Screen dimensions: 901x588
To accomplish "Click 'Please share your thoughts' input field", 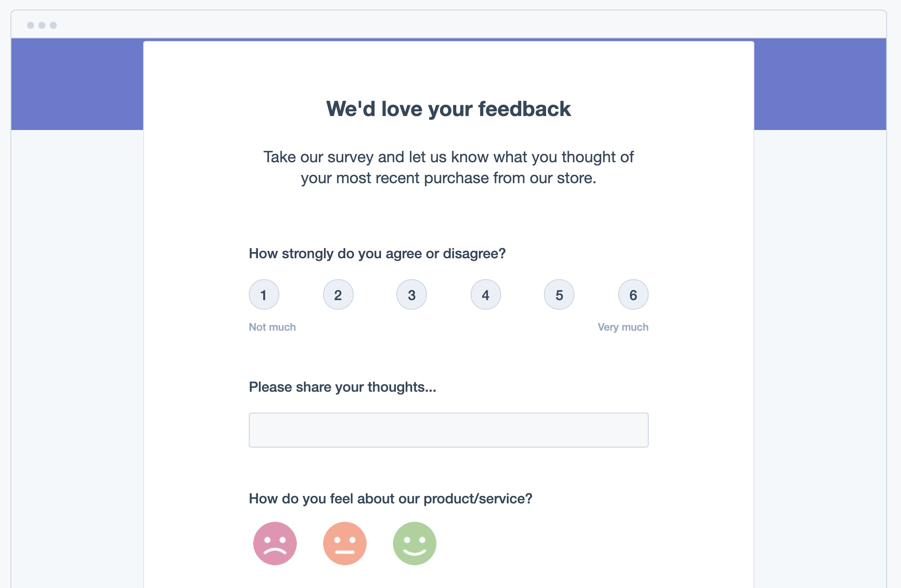I will pos(448,431).
